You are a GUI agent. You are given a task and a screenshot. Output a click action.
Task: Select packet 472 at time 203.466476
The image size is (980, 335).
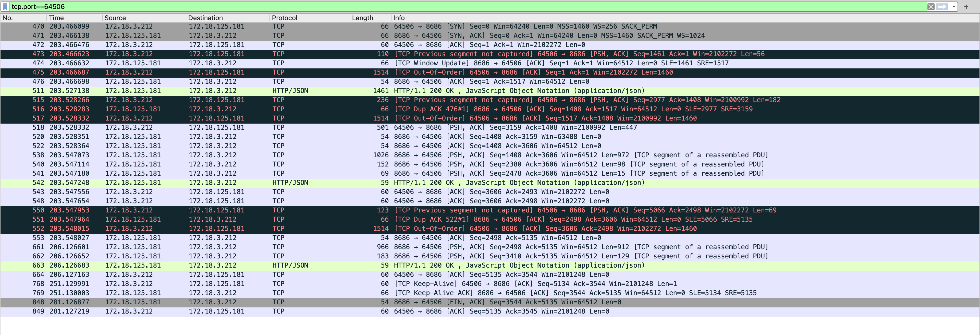pos(490,44)
